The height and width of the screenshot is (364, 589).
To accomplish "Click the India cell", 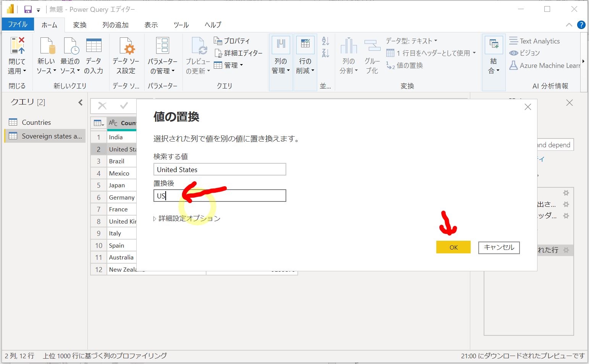I will tap(122, 137).
